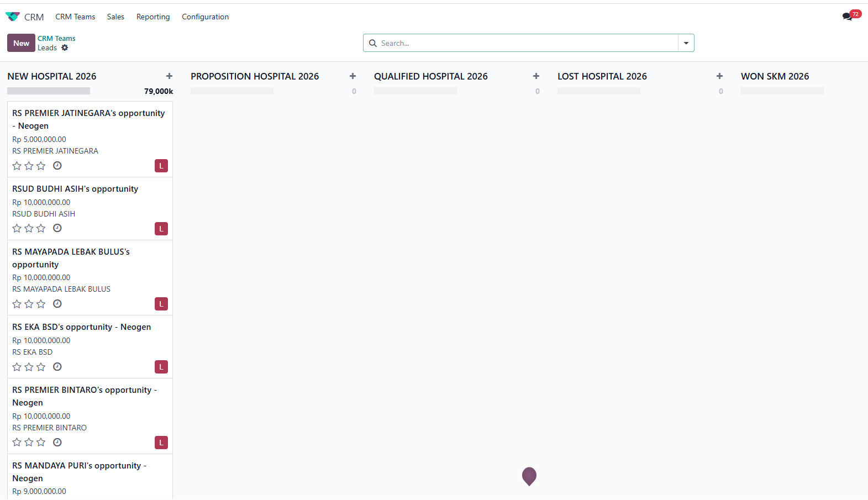Open the Sales menu

click(115, 17)
